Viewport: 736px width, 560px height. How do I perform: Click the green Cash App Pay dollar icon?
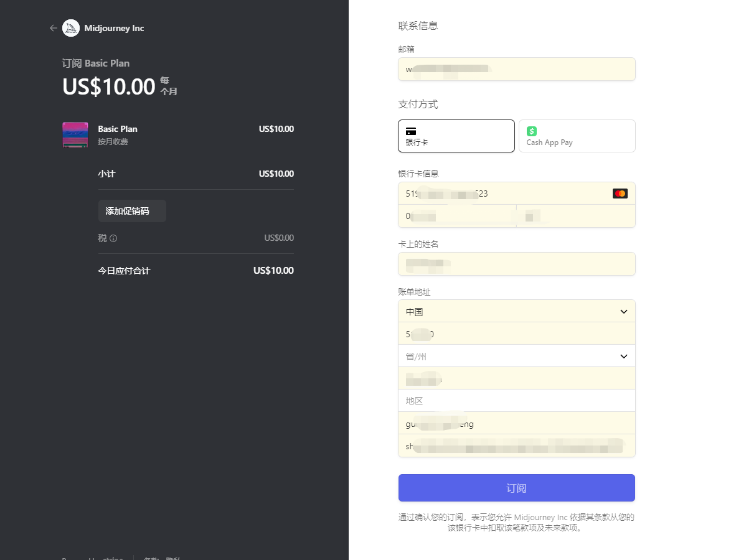[531, 131]
